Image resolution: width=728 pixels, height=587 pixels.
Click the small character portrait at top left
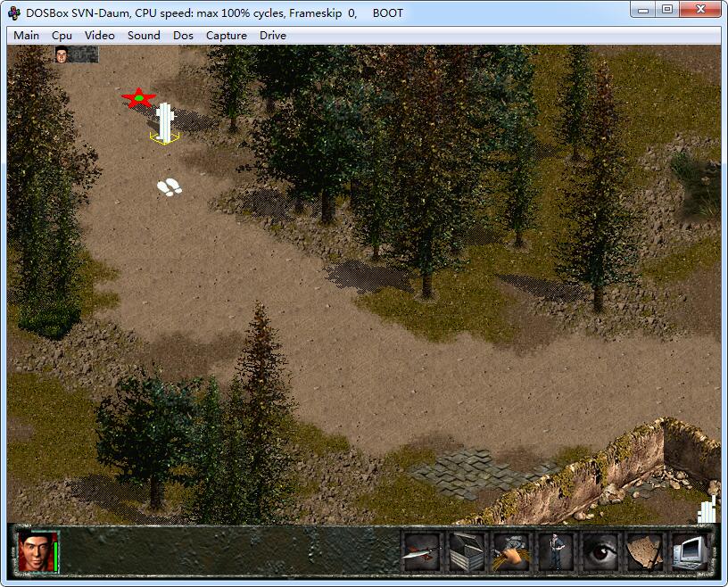[x=62, y=54]
